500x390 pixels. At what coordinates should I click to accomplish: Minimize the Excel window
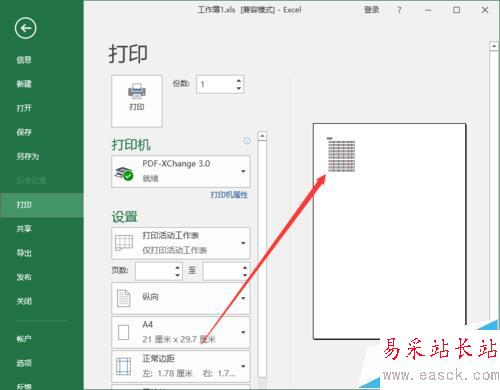click(x=428, y=10)
